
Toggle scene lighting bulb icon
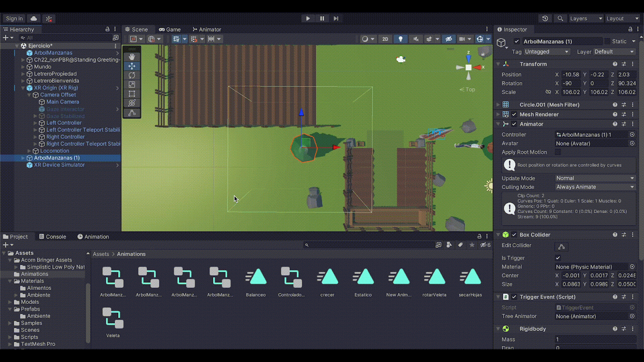[x=400, y=39]
